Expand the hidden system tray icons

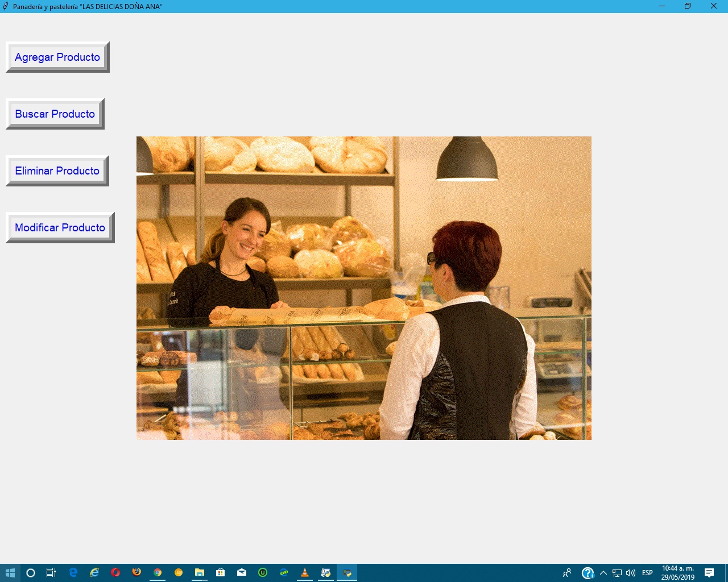coord(603,572)
